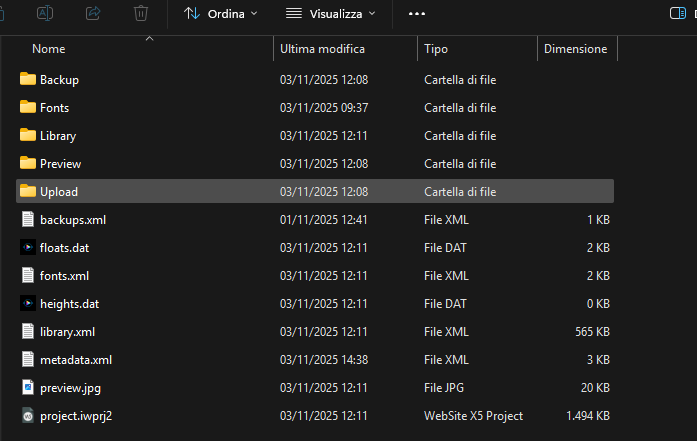Click the Dimensione column header
The width and height of the screenshot is (697, 441).
click(575, 49)
